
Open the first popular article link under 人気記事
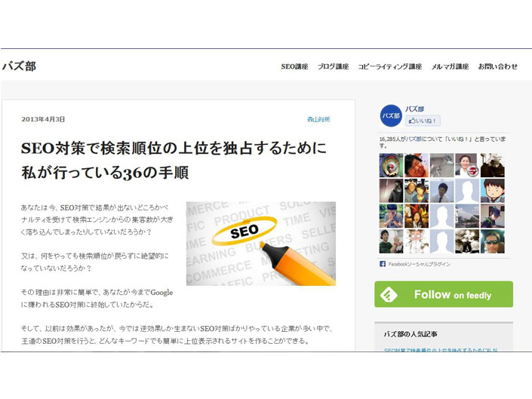441,350
